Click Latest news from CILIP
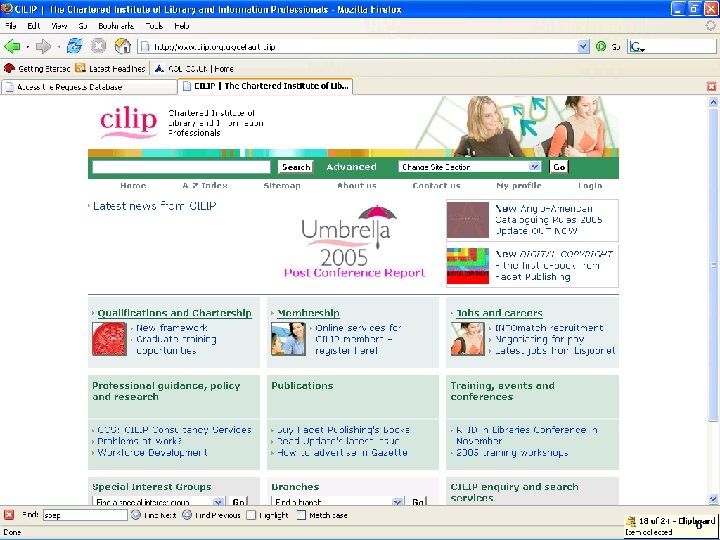 click(x=154, y=206)
